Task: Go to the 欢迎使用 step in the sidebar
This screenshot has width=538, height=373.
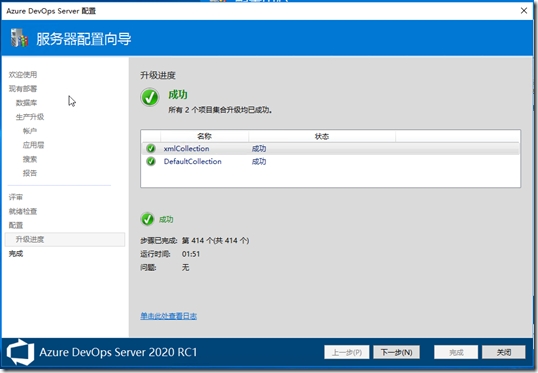Action: coord(23,74)
